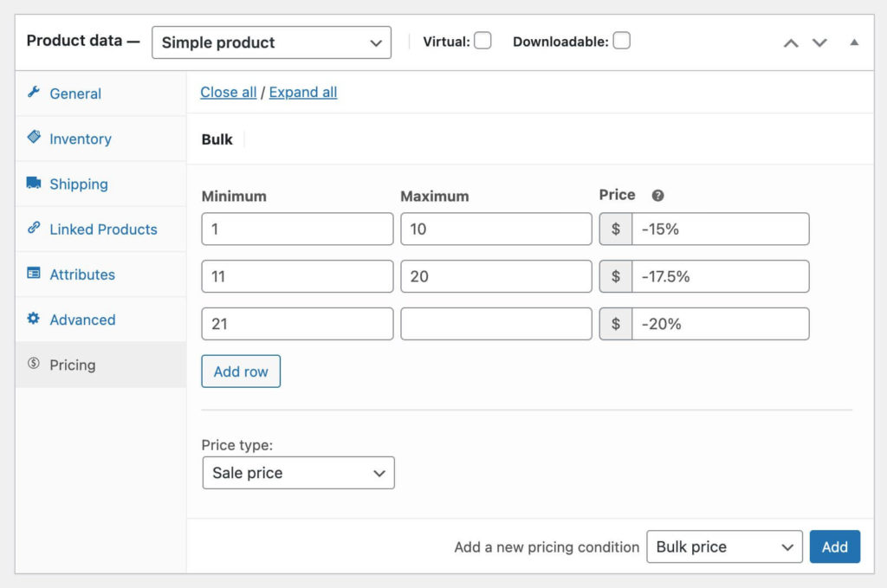Focus the Maximum field containing 10

pyautogui.click(x=496, y=229)
